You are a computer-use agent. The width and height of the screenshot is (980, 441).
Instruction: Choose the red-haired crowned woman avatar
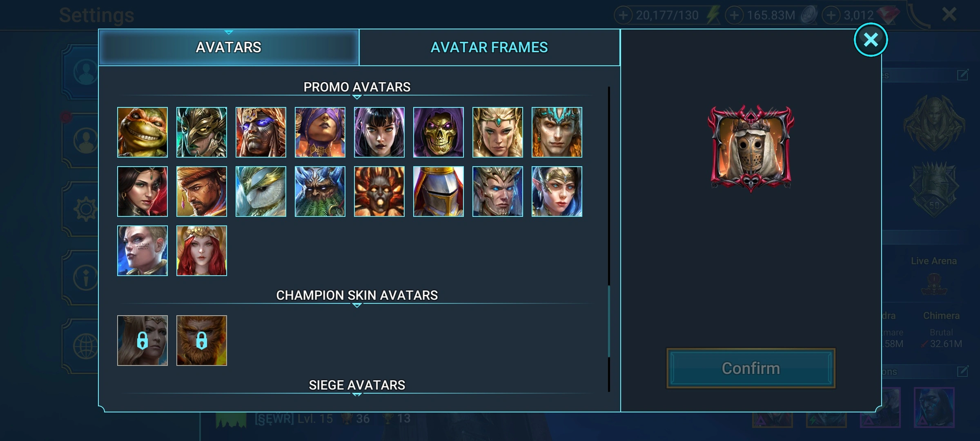(x=201, y=251)
